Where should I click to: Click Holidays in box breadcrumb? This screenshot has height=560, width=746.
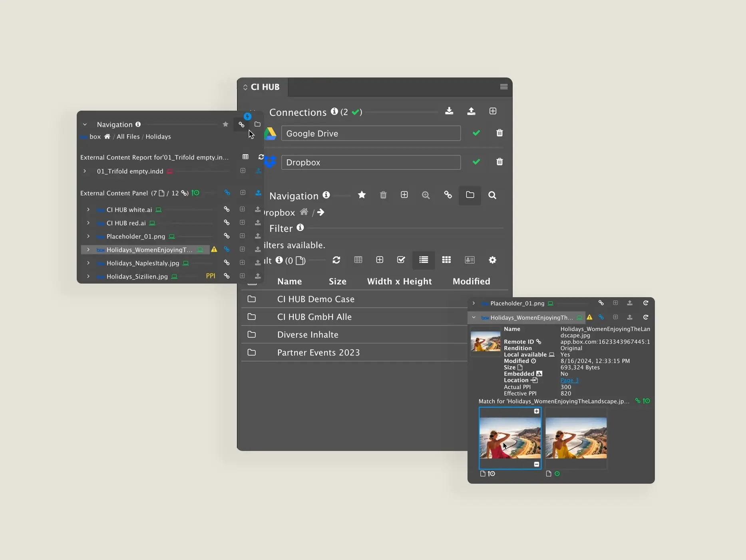[158, 137]
